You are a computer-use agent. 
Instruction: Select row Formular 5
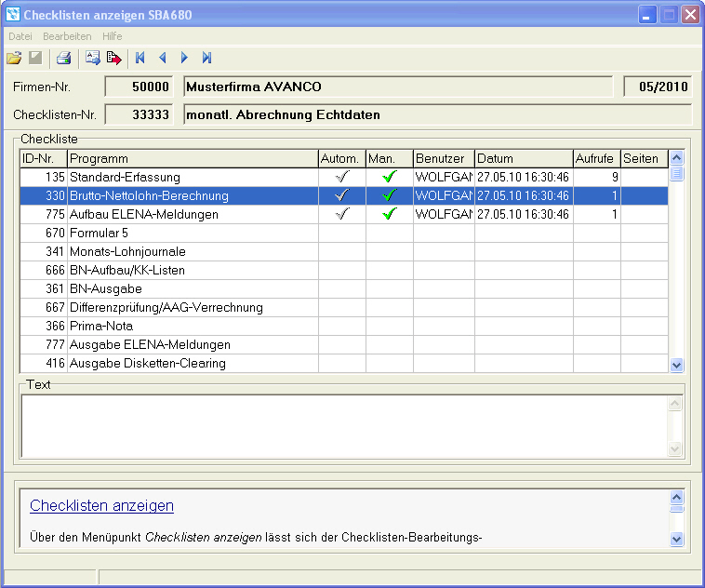[x=344, y=233]
